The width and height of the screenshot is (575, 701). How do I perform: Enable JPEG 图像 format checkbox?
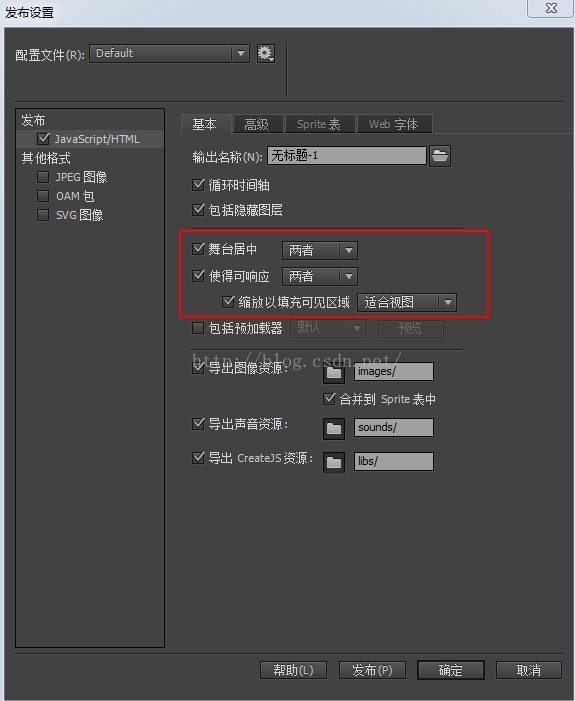point(43,177)
